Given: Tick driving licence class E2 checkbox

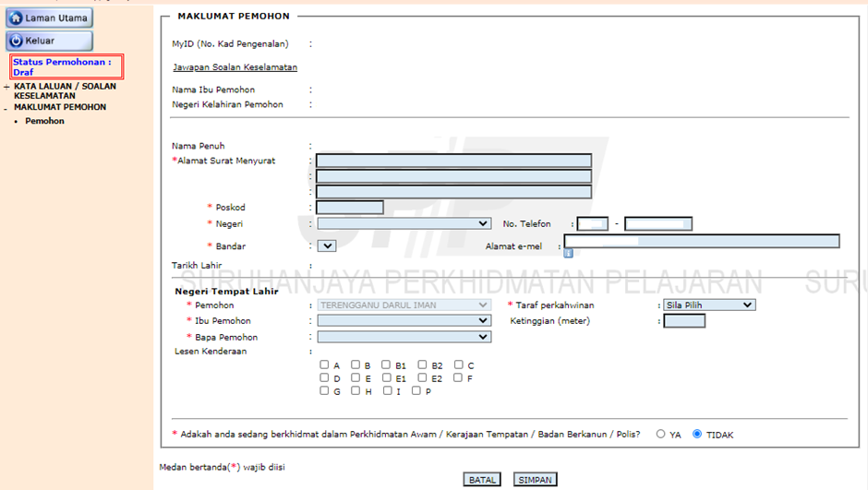Looking at the screenshot, I should [x=422, y=377].
